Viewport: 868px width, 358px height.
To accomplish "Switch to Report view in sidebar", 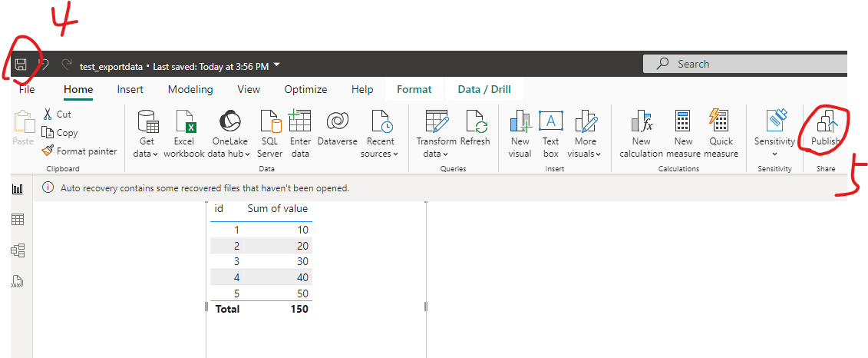I will click(18, 190).
